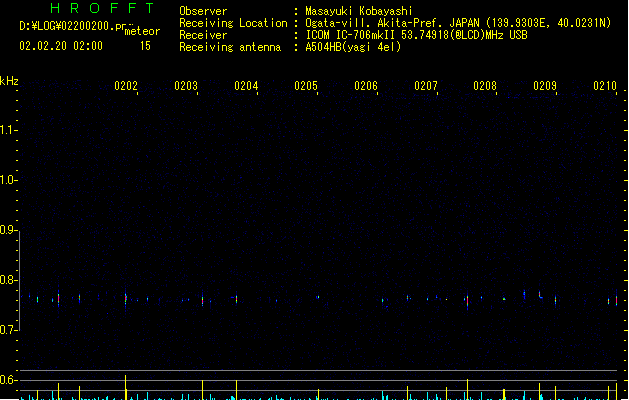Viewport: 629px width, 400px height.
Task: Click the 1.0 kHz axis label
Action: click(8, 180)
